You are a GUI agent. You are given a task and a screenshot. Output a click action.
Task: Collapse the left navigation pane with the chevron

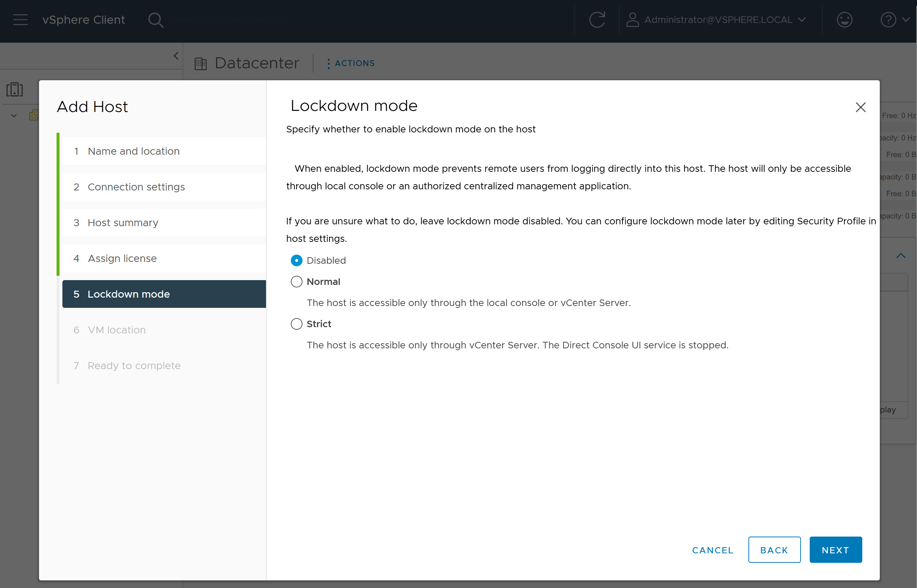tap(176, 56)
